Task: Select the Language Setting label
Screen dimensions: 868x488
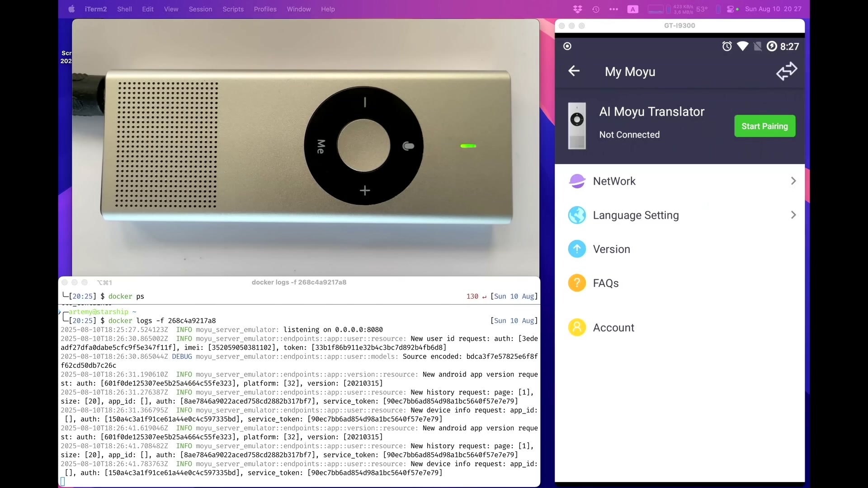Action: (636, 216)
